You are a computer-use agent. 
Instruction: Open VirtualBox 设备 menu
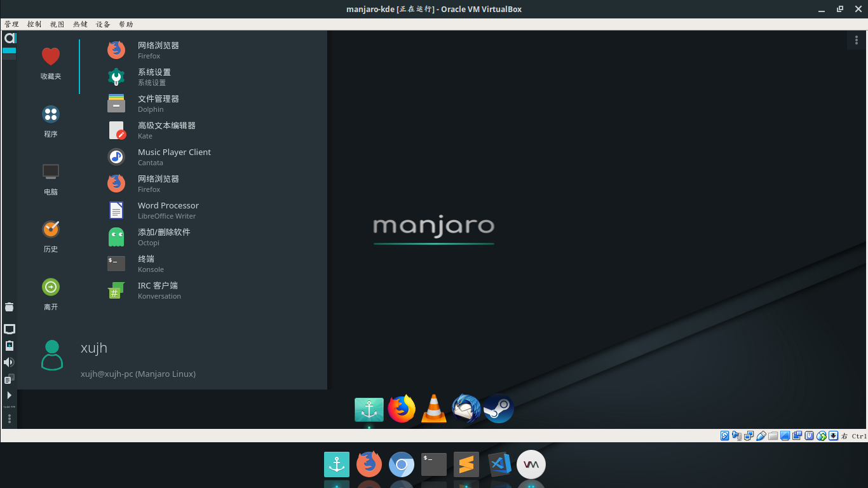(x=103, y=24)
